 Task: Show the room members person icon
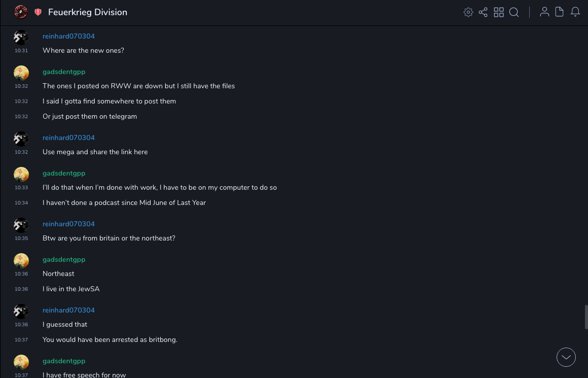pyautogui.click(x=544, y=12)
